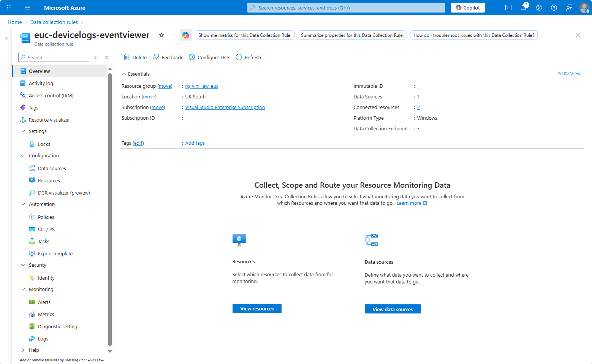Viewport: 592px width, 364px height.
Task: Click the Delete trash can icon
Action: (127, 57)
